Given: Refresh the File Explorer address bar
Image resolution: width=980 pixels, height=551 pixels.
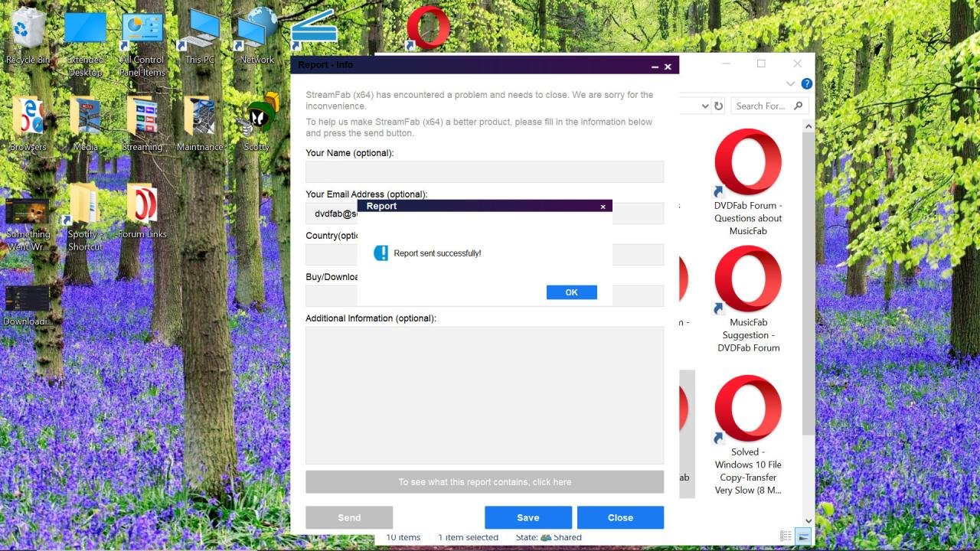Looking at the screenshot, I should click(718, 106).
